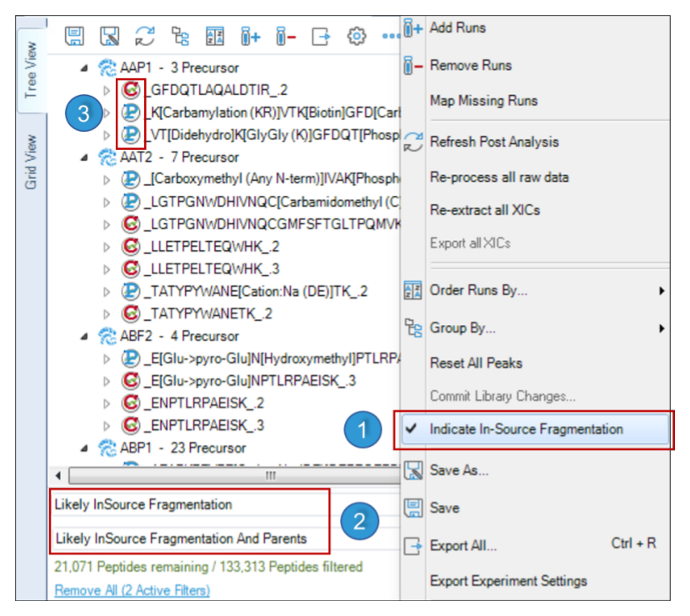Click the Remove Runs vial icon in toolbar

[x=286, y=36]
